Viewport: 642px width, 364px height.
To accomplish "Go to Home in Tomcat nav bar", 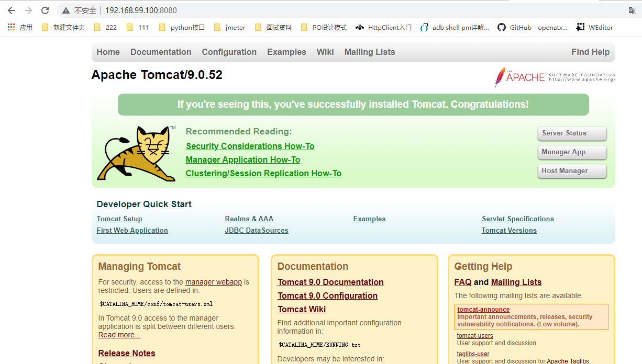I will [108, 52].
